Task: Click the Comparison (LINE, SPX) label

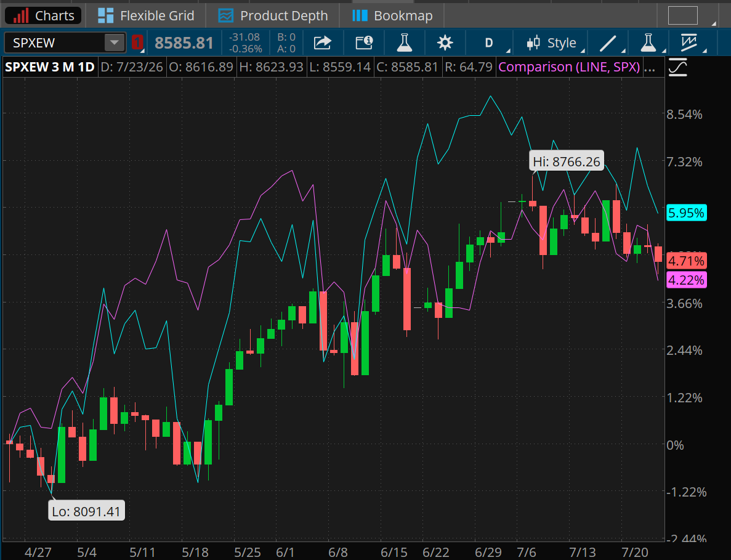Action: 569,67
